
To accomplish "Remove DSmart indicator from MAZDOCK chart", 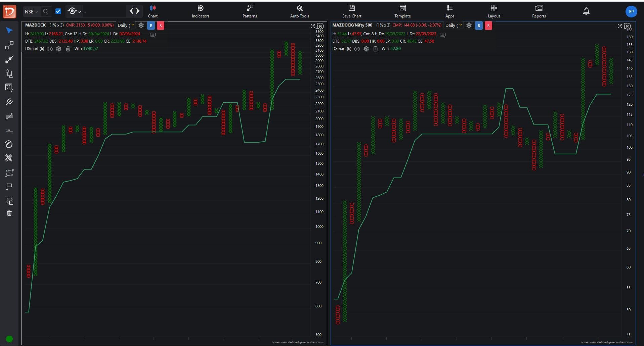I will pyautogui.click(x=68, y=49).
